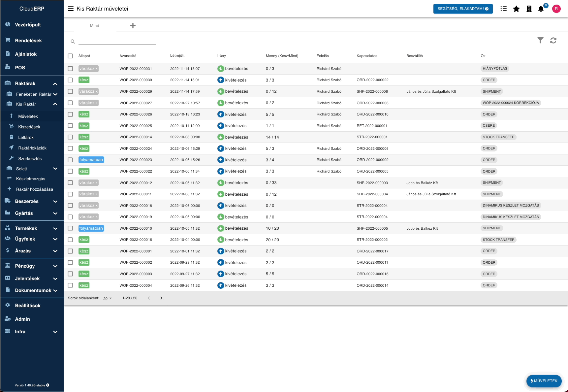Expand Beszerzés section
Viewport: 568px width, 392px height.
55,202
